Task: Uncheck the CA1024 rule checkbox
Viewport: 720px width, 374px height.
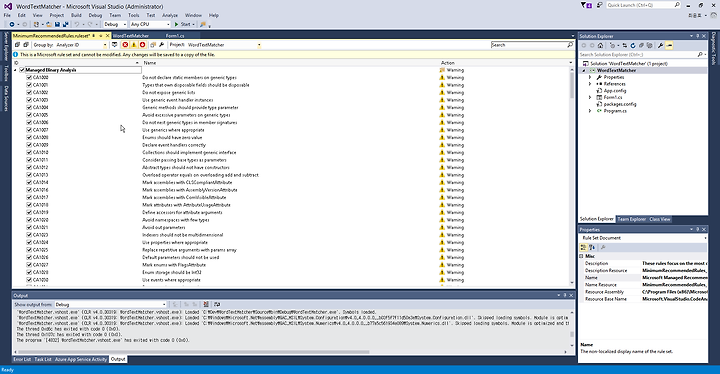Action: pos(29,242)
